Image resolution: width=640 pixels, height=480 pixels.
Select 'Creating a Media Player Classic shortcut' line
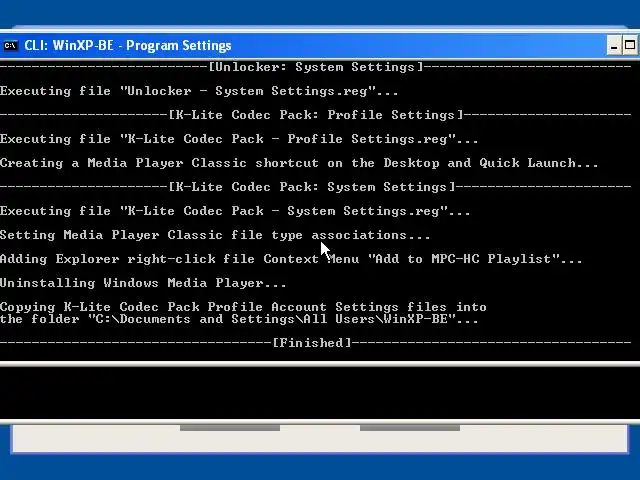click(x=299, y=163)
